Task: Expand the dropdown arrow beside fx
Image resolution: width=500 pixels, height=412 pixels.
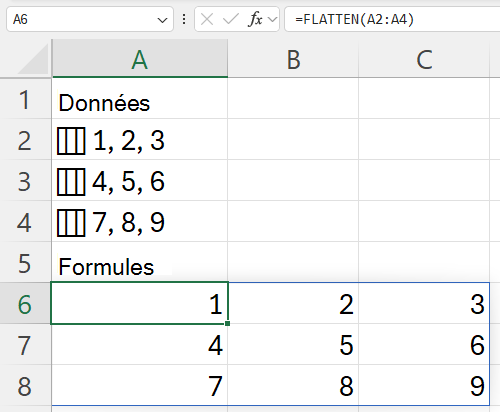Action: tap(273, 20)
